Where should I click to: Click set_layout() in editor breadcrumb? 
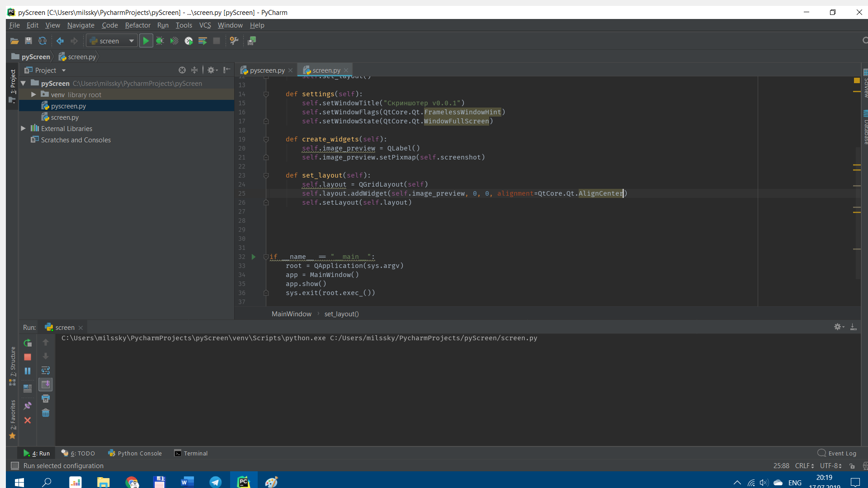[x=341, y=314]
